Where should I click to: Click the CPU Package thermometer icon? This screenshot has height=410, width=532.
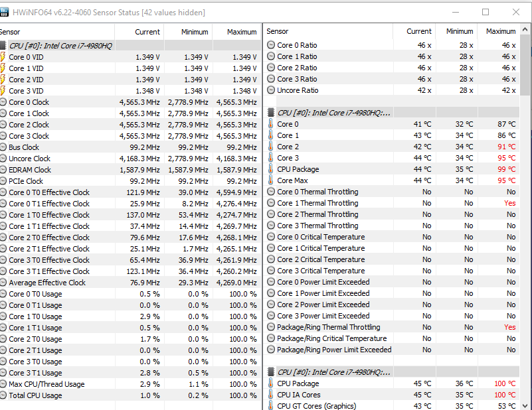(270, 169)
